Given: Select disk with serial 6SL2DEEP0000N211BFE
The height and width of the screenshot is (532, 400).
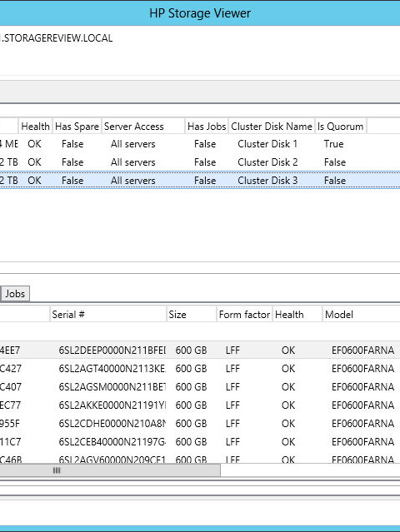Looking at the screenshot, I should coord(200,351).
